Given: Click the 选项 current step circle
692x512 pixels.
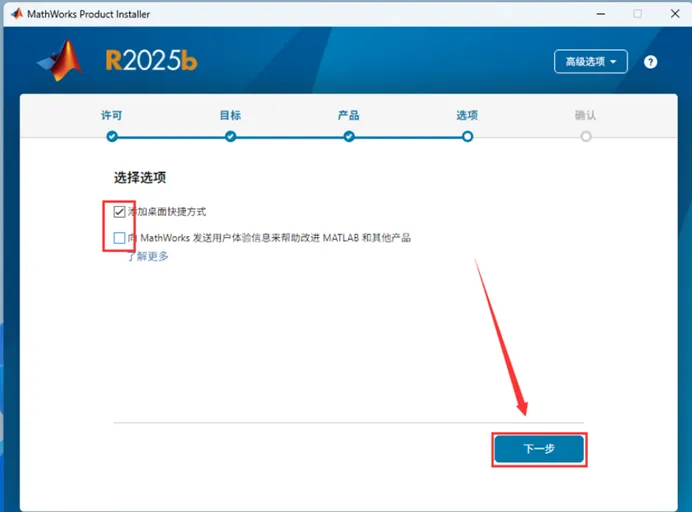Looking at the screenshot, I should [x=468, y=136].
